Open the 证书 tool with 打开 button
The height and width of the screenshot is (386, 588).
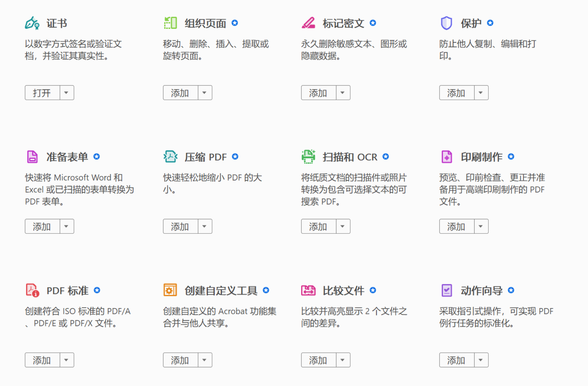click(x=42, y=93)
